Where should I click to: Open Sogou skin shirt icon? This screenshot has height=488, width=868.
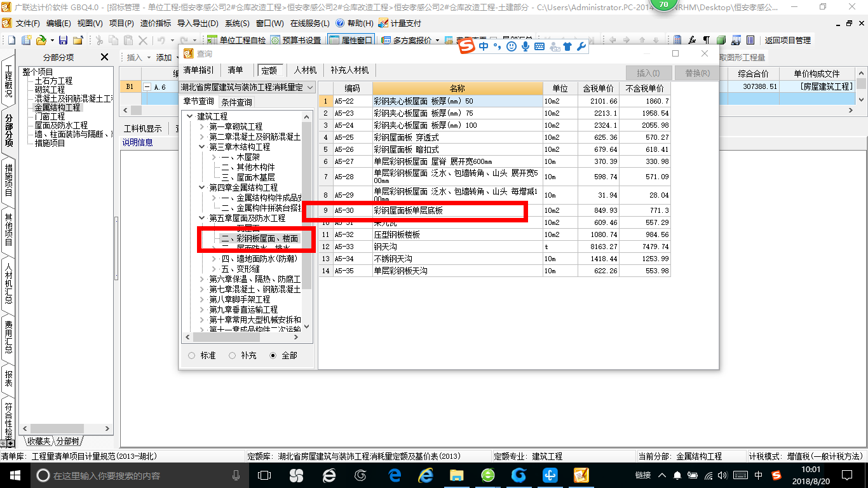pyautogui.click(x=567, y=46)
